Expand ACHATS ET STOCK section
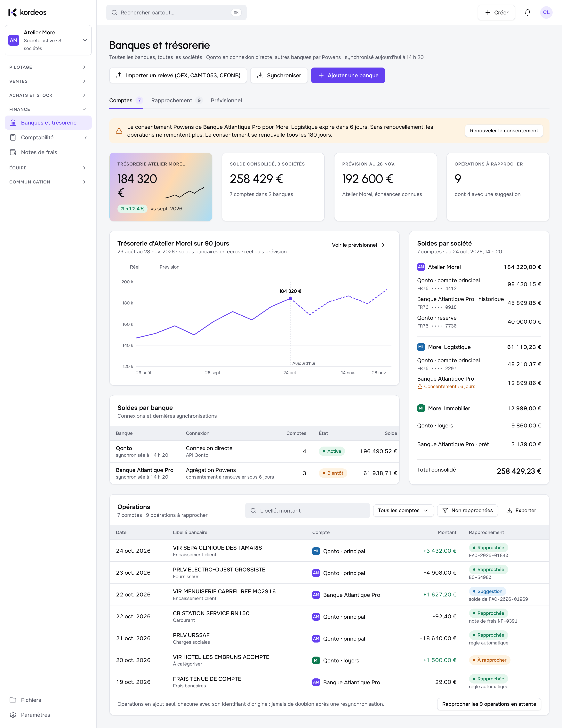562x728 pixels. 48,95
